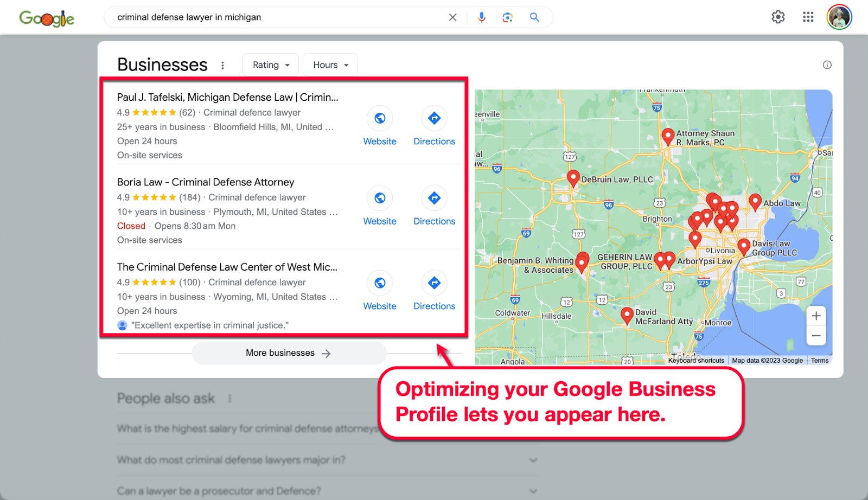Open the Google apps grid
868x500 pixels.
pyautogui.click(x=808, y=17)
